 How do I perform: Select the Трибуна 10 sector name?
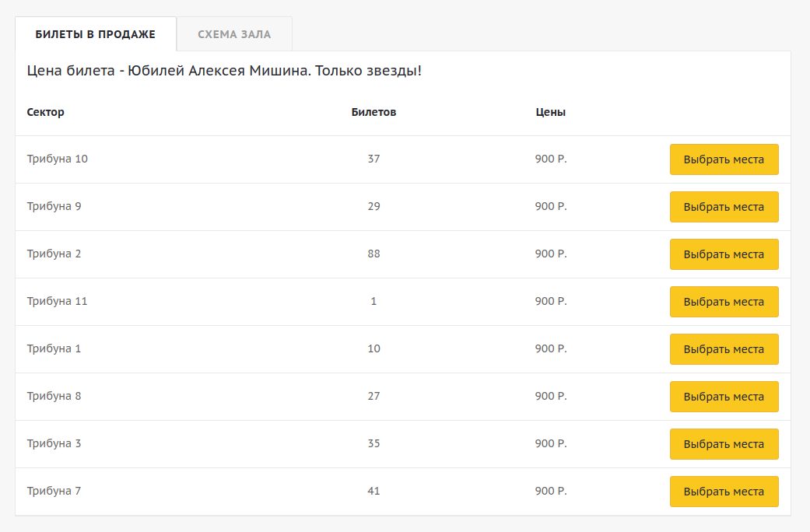(x=58, y=159)
